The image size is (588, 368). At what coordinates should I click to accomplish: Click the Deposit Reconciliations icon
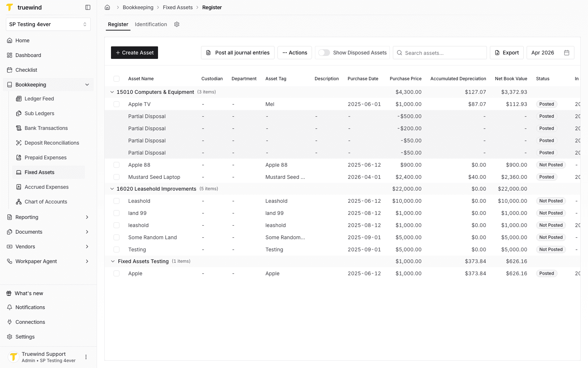tap(19, 143)
